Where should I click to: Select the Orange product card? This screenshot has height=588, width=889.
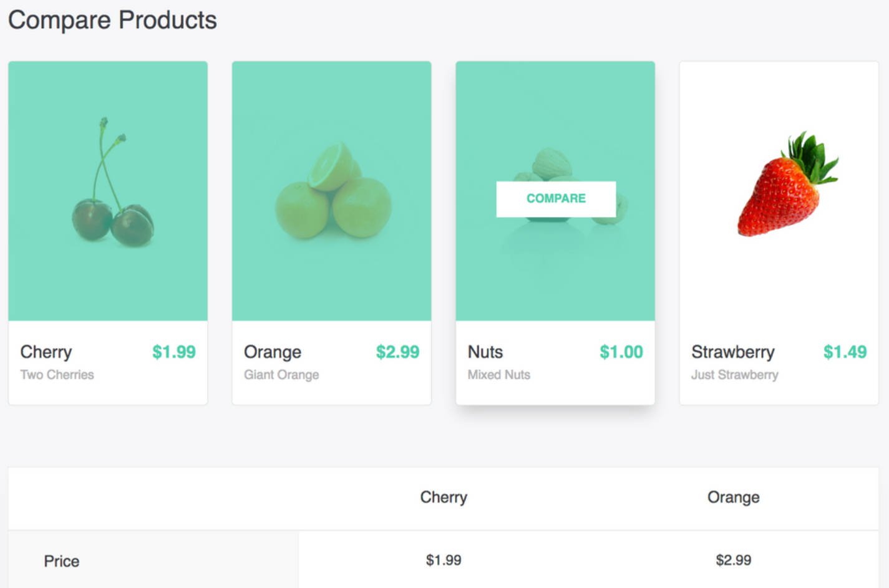[331, 231]
